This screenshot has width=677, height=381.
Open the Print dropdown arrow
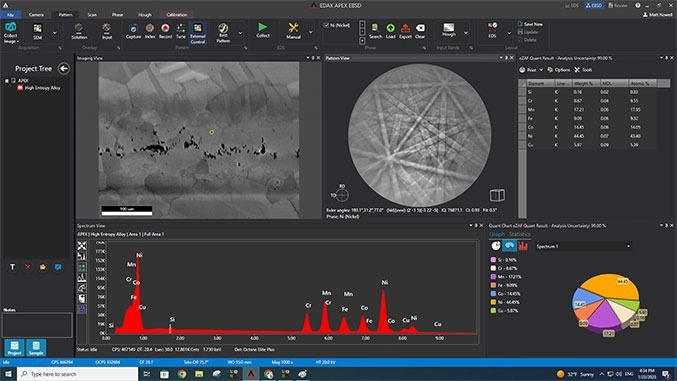[x=541, y=70]
